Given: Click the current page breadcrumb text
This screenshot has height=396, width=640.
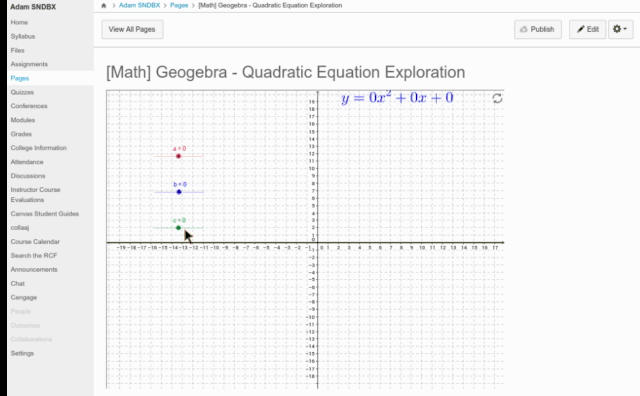Looking at the screenshot, I should [x=270, y=6].
